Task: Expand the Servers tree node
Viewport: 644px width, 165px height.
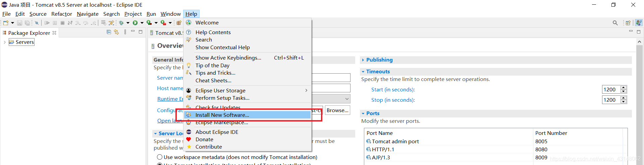Action: pos(4,42)
